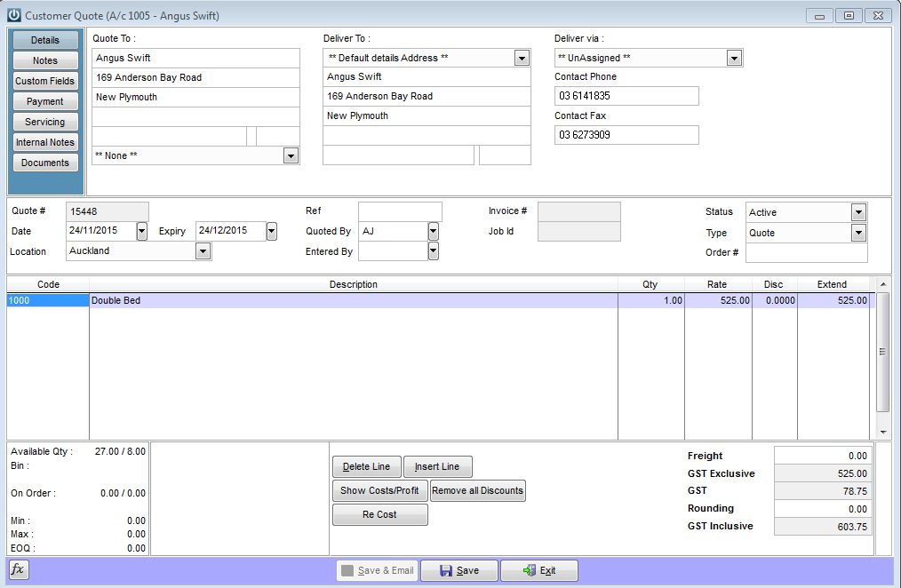
Task: Open the Payment tab
Action: pyautogui.click(x=45, y=100)
